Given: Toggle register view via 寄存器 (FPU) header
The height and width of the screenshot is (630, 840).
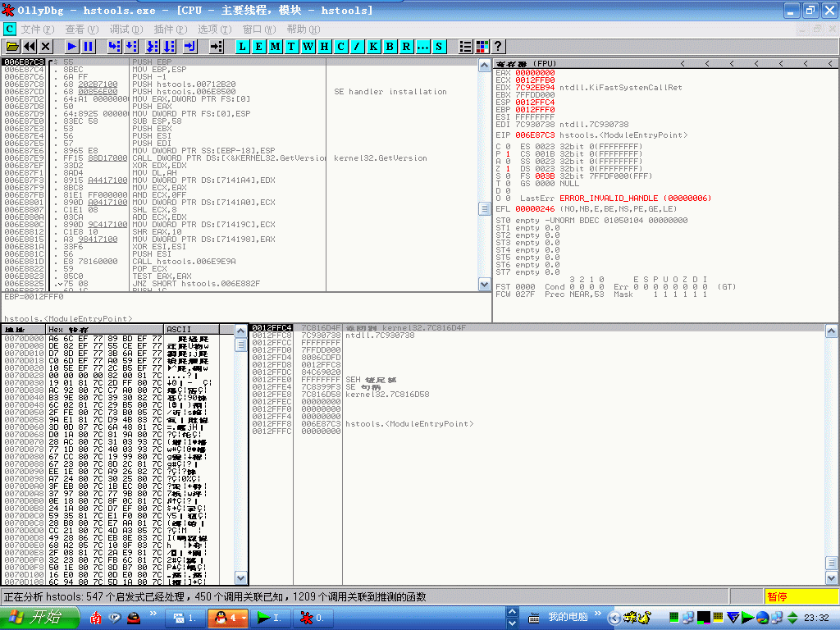Looking at the screenshot, I should (526, 64).
